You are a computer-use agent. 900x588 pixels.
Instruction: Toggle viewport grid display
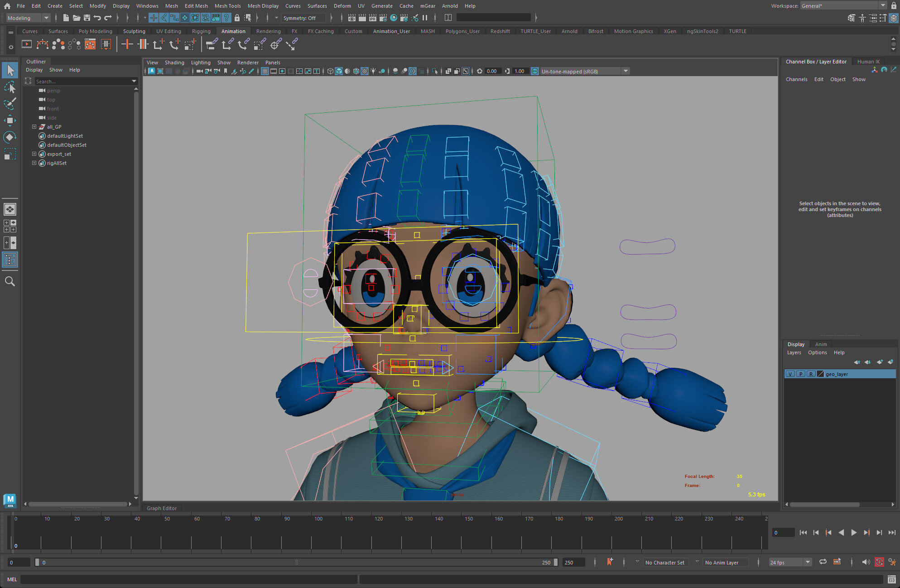click(x=265, y=71)
